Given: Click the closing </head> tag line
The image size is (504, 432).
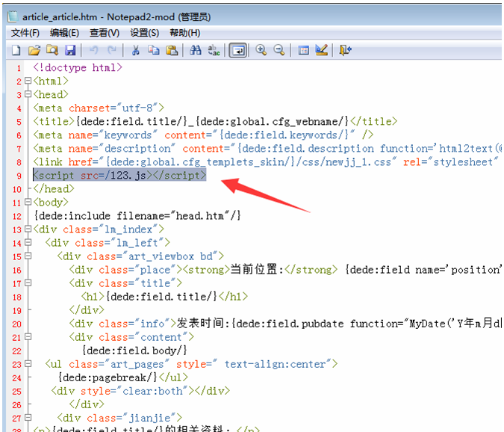Looking at the screenshot, I should click(54, 189).
